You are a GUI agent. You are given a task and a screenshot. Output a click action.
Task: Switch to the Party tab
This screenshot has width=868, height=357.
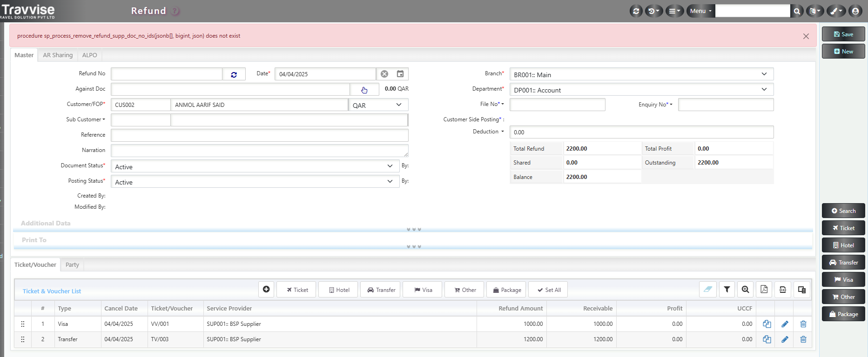72,265
